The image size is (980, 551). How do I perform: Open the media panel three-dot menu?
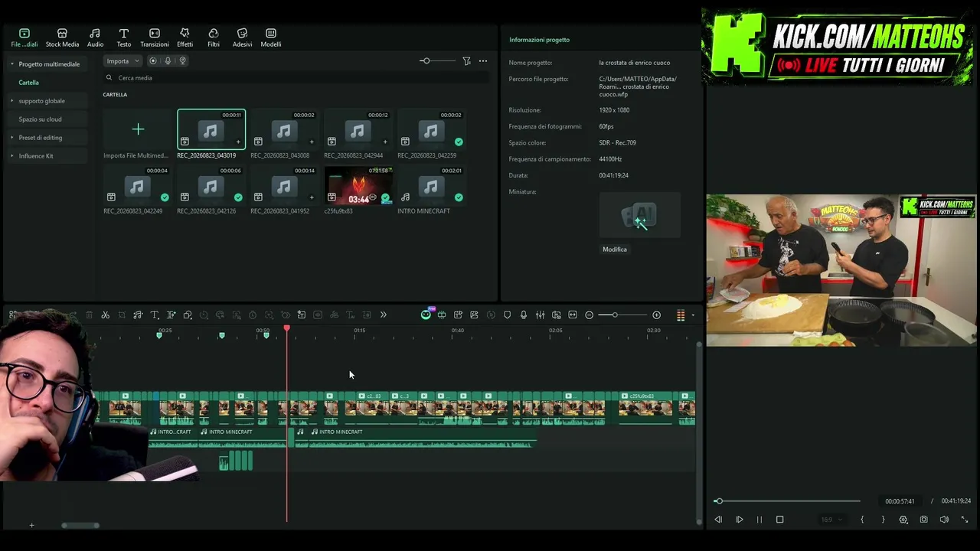(x=483, y=61)
